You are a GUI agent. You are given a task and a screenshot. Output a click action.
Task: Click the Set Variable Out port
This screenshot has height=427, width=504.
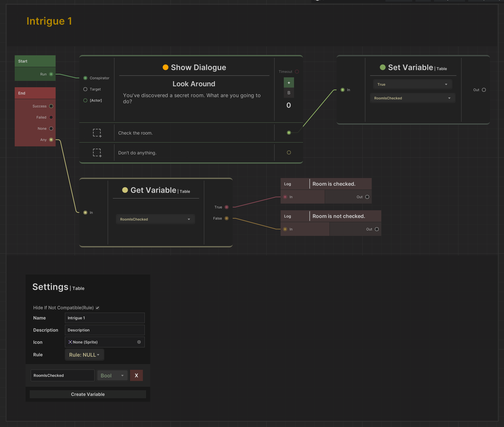484,90
